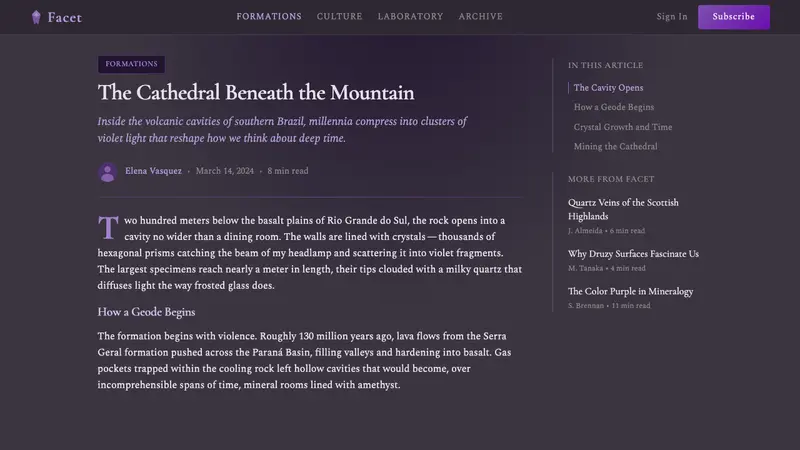Open the Facet home wordmark

(x=65, y=17)
